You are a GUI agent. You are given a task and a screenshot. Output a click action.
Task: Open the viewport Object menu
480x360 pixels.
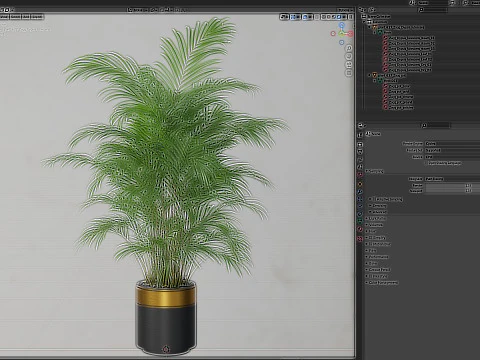coord(37,17)
